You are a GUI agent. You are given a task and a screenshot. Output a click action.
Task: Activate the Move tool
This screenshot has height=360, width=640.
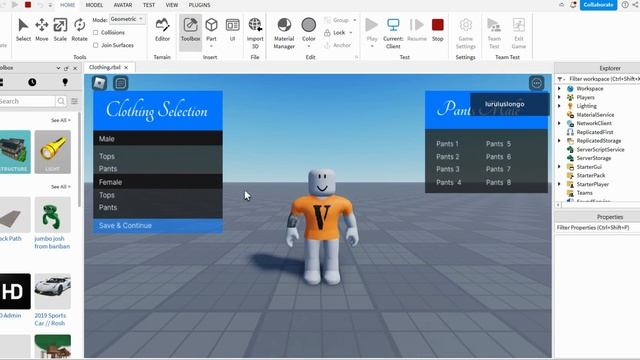(x=42, y=29)
